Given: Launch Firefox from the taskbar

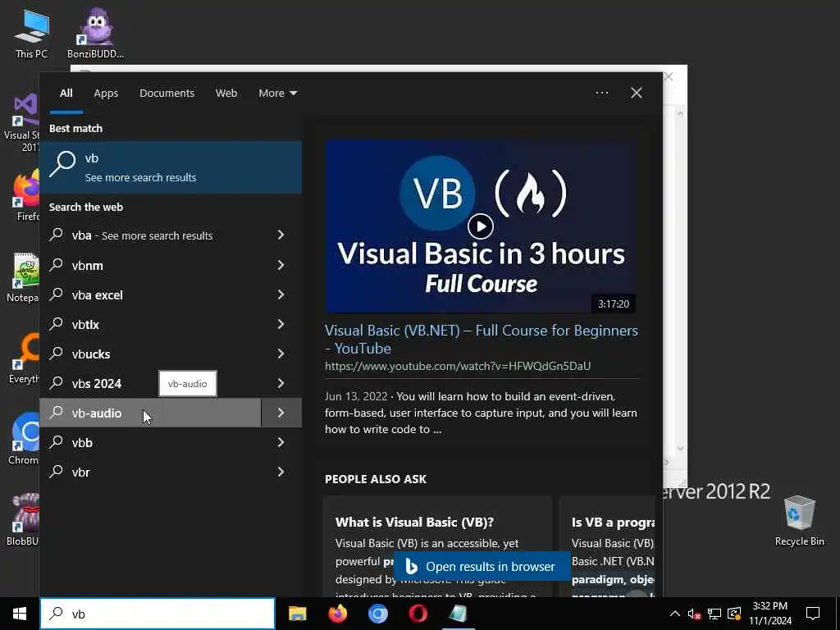Looking at the screenshot, I should [x=337, y=614].
